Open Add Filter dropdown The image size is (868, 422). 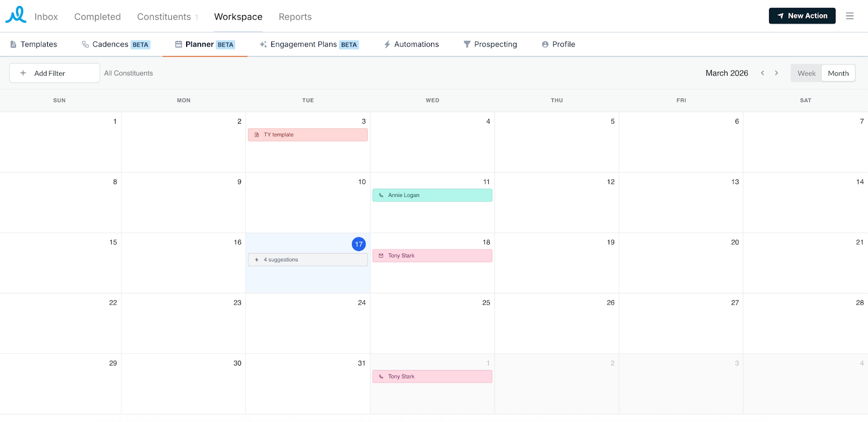click(54, 73)
